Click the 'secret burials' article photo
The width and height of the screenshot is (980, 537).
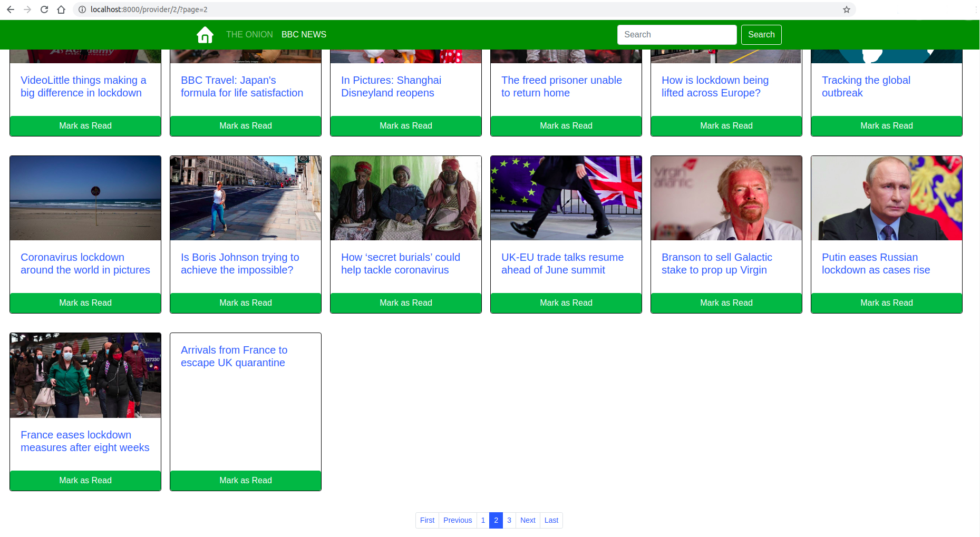pyautogui.click(x=406, y=198)
